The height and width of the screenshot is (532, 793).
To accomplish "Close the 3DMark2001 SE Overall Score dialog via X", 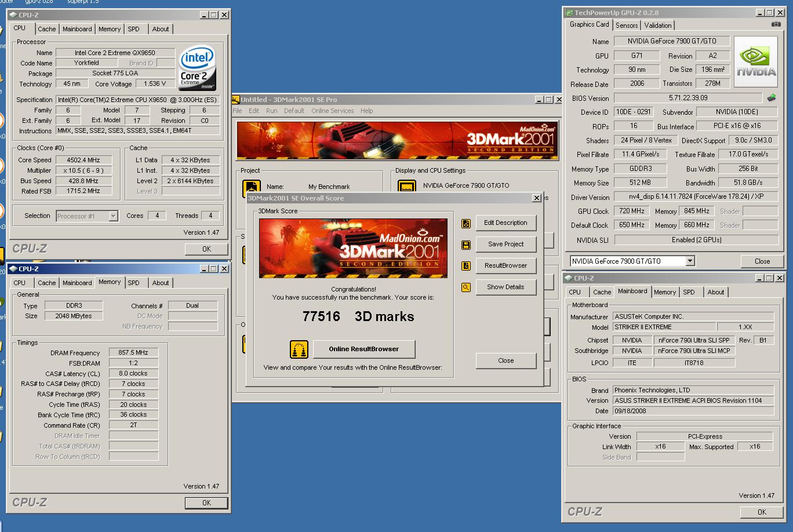I will (536, 198).
